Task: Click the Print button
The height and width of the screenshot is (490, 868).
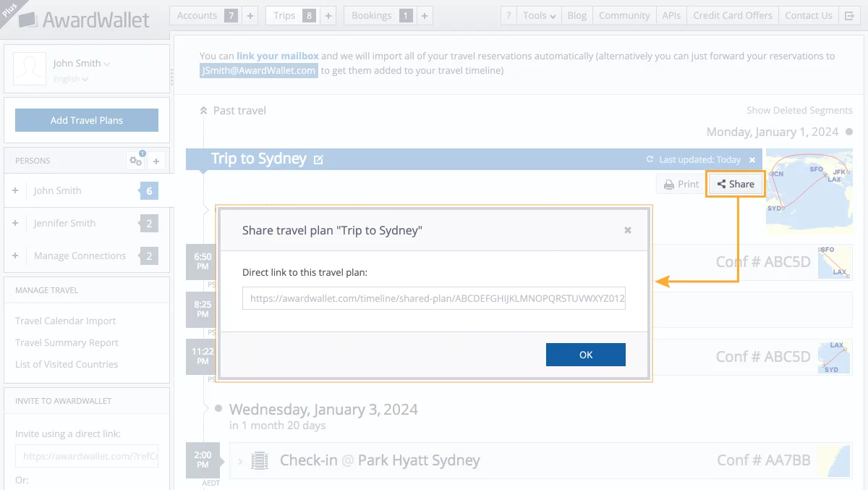Action: click(x=681, y=184)
